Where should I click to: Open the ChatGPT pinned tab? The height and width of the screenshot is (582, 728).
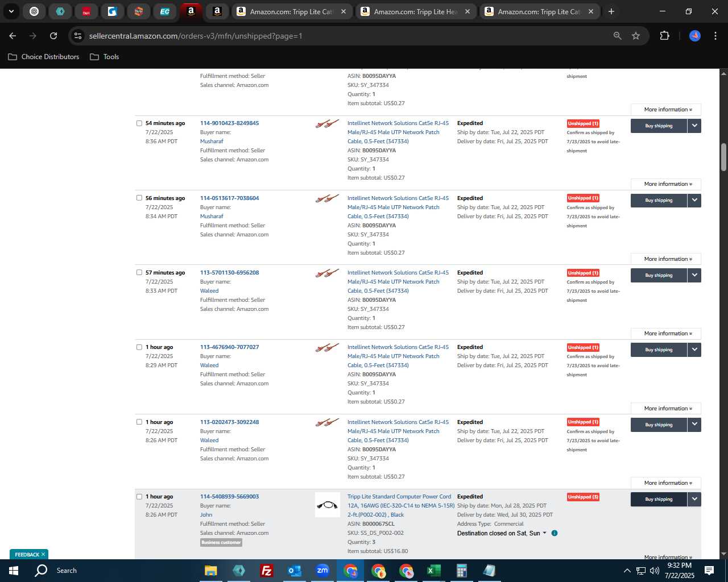(x=34, y=11)
